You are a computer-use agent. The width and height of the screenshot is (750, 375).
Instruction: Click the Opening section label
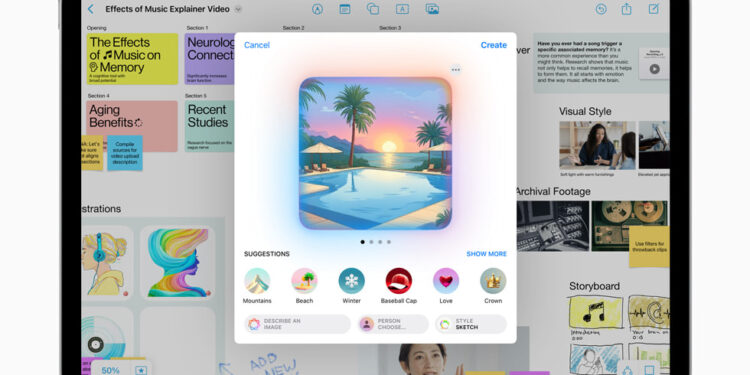(x=97, y=28)
